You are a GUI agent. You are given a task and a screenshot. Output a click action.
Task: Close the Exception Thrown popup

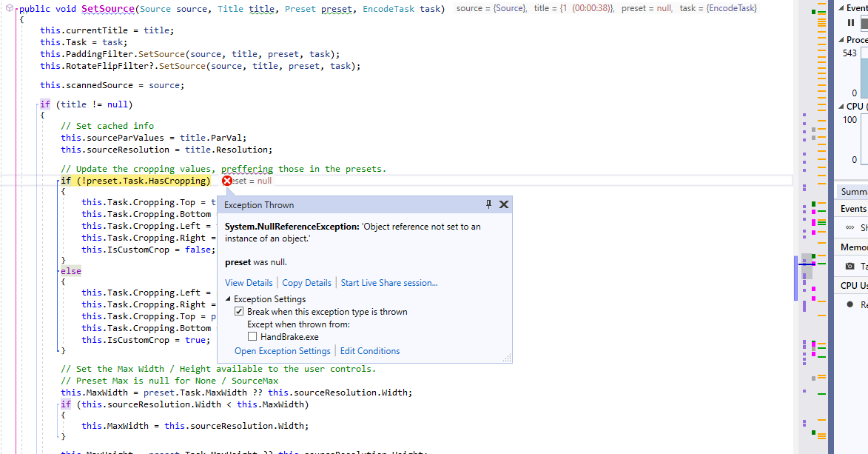pos(504,204)
